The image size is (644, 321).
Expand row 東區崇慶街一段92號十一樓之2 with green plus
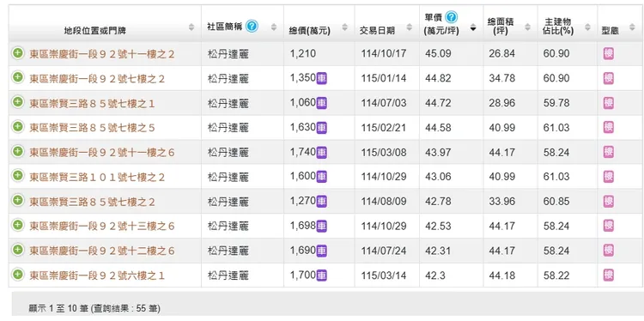(18, 53)
